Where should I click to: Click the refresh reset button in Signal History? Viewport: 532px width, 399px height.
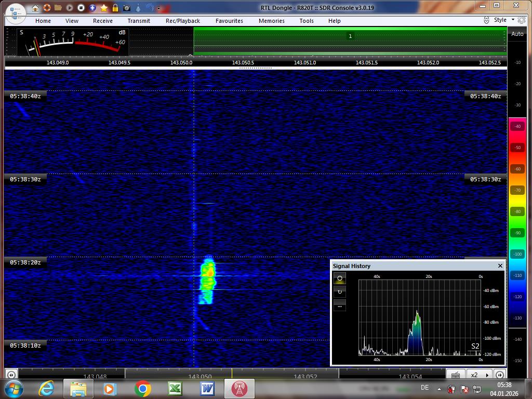(340, 292)
